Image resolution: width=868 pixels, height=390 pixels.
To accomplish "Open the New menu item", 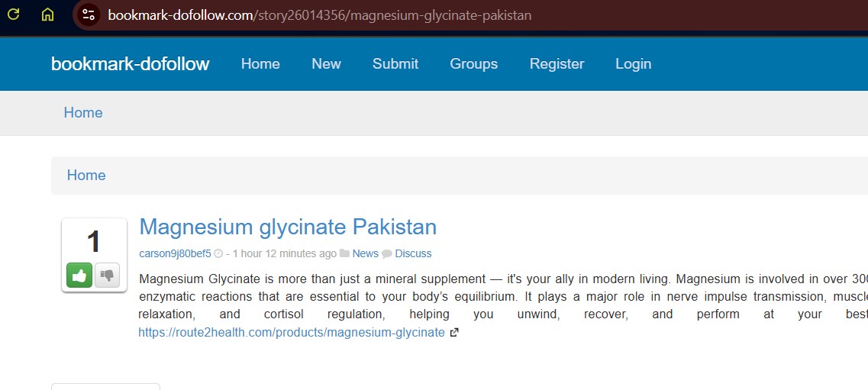I will point(326,64).
